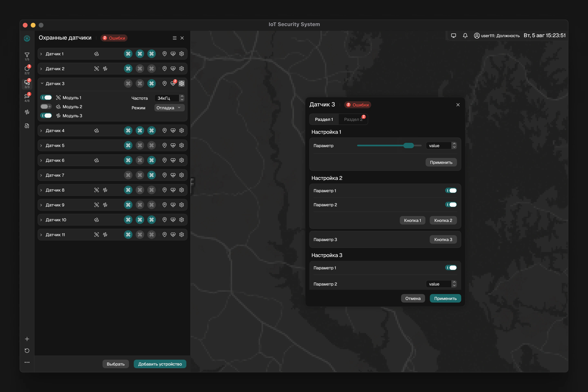
Task: Switch to the Раздел 2 tab
Action: click(353, 119)
